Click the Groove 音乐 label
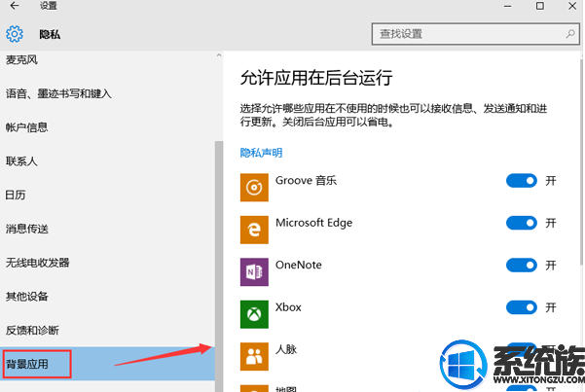The width and height of the screenshot is (585, 392). 306,181
